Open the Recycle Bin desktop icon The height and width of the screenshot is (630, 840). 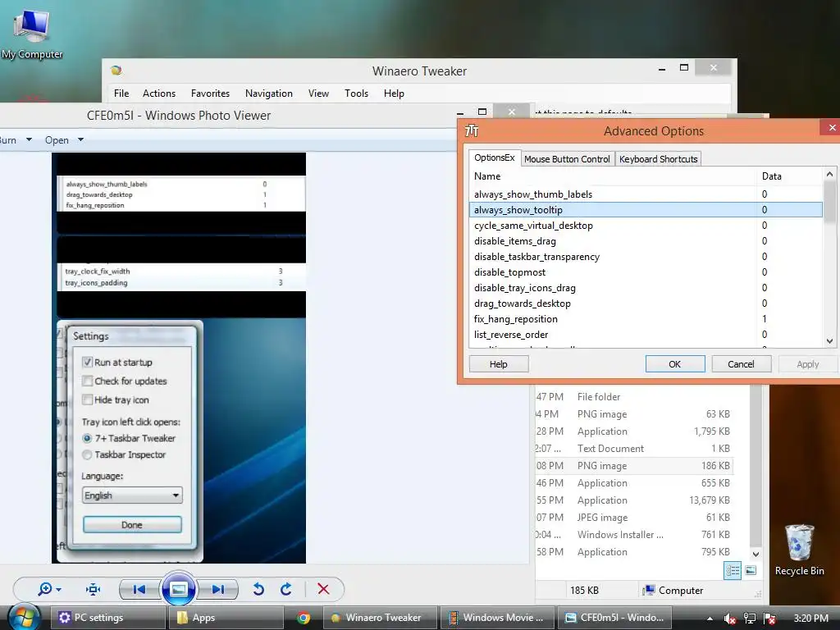pos(799,550)
